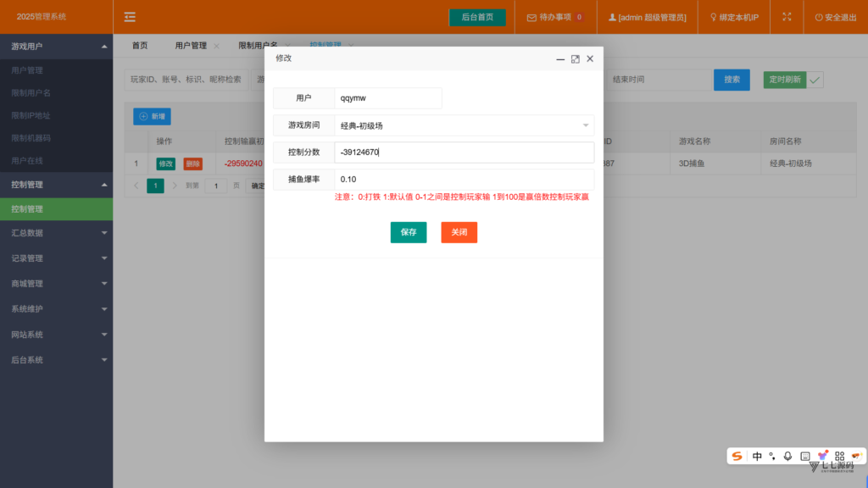Expand the 系统维护 sidebar section
The width and height of the screenshot is (868, 488).
(x=57, y=309)
